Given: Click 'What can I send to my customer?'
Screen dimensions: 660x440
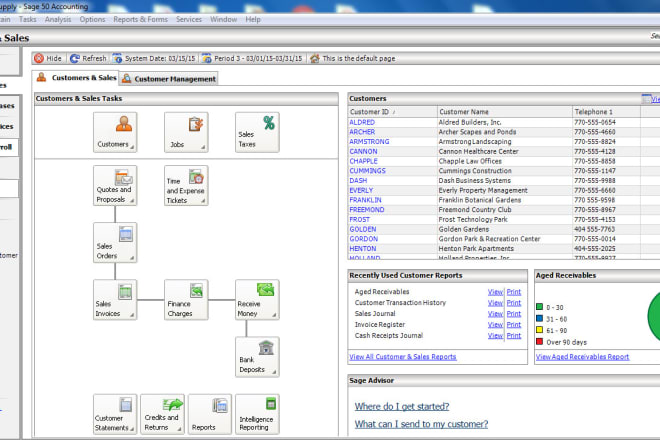Looking at the screenshot, I should coord(421,424).
